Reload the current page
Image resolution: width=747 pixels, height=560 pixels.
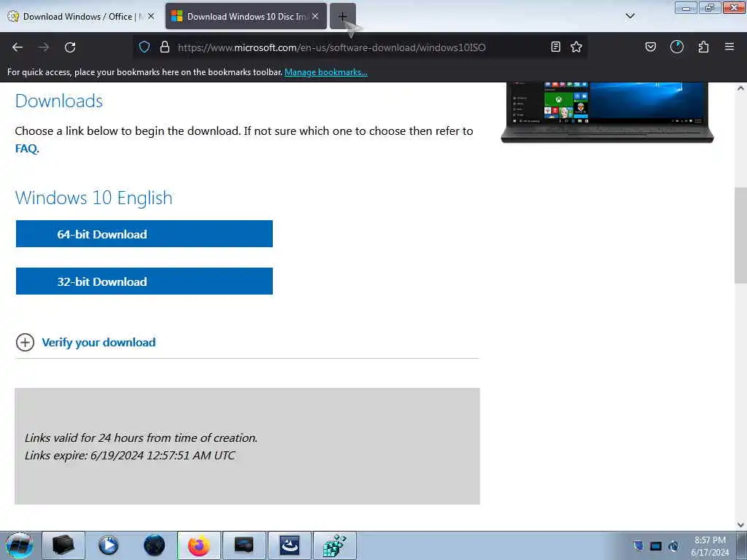point(70,47)
